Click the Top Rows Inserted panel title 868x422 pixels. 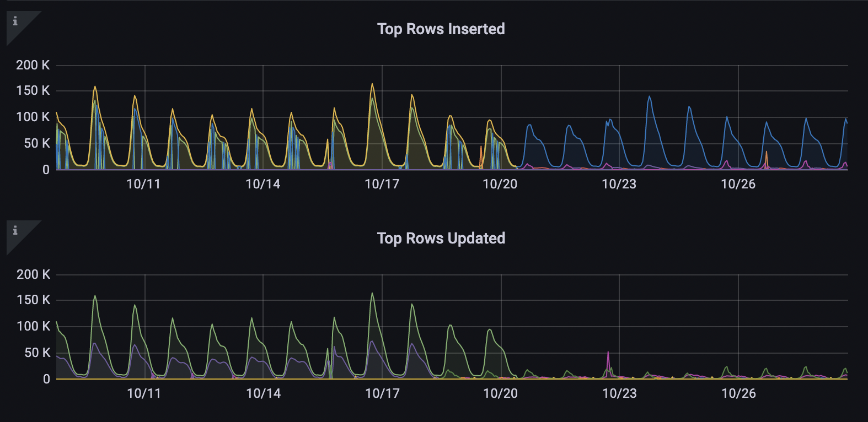441,29
